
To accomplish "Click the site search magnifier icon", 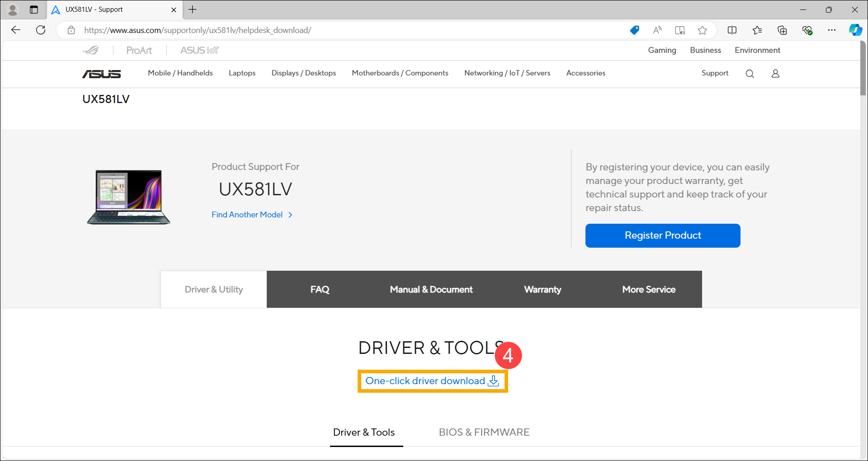I will click(x=750, y=74).
